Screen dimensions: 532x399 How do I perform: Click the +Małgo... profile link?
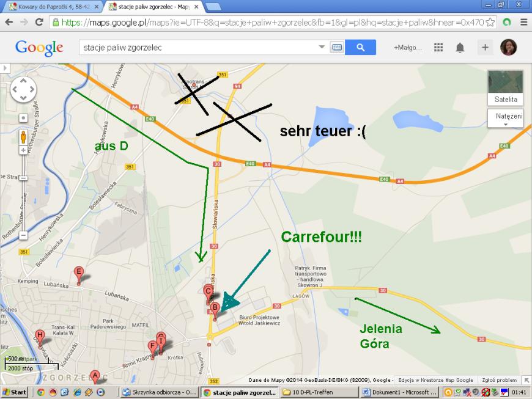[408, 48]
